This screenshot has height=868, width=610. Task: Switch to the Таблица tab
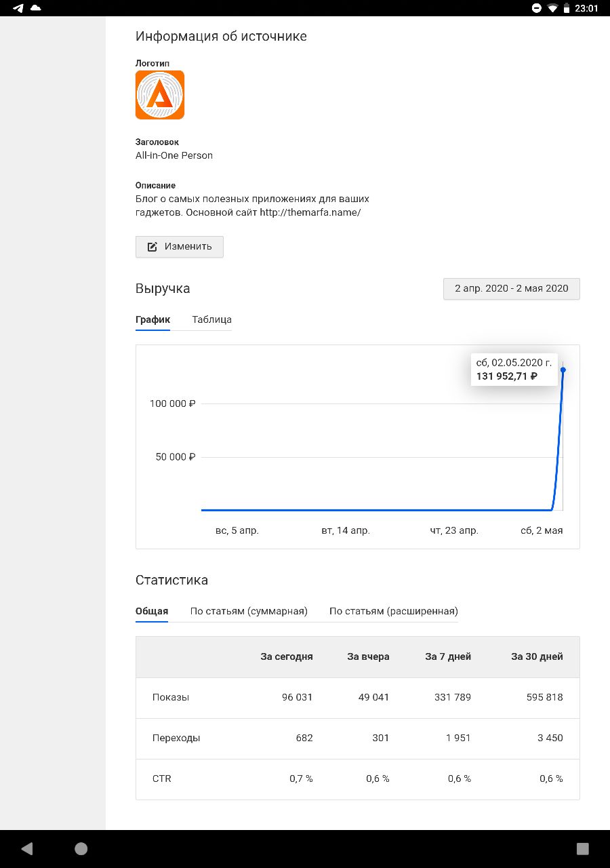click(x=211, y=319)
